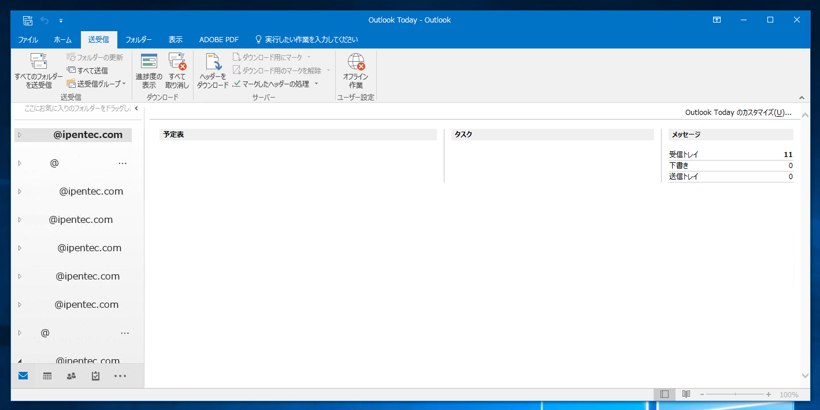Click scroll down arrow of Outlook Today pane
Image resolution: width=820 pixels, height=410 pixels.
pyautogui.click(x=805, y=375)
